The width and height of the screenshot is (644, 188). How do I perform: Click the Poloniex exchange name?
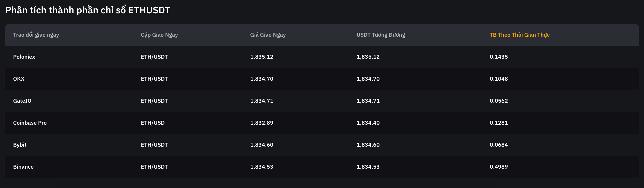[24, 57]
